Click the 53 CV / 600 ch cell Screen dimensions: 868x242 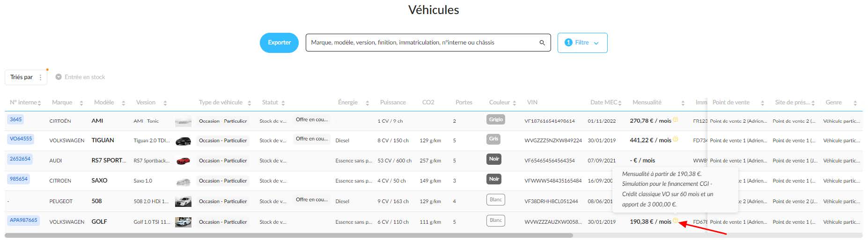(395, 161)
